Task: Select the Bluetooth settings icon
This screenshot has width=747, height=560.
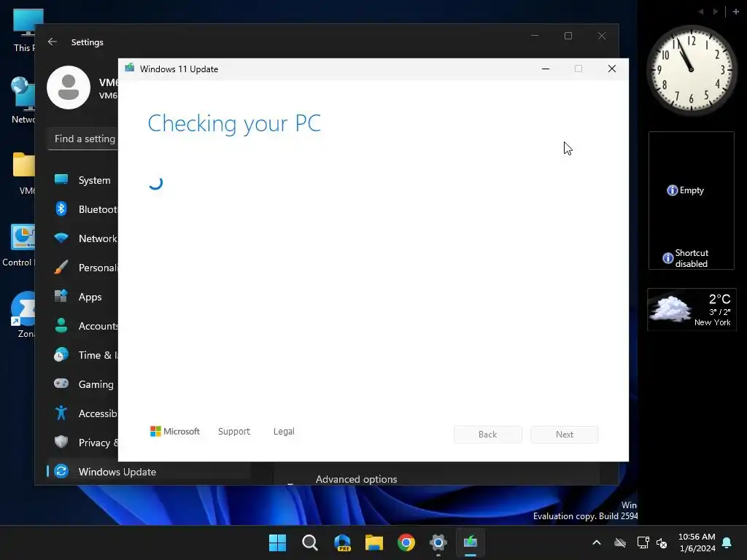Action: [61, 209]
